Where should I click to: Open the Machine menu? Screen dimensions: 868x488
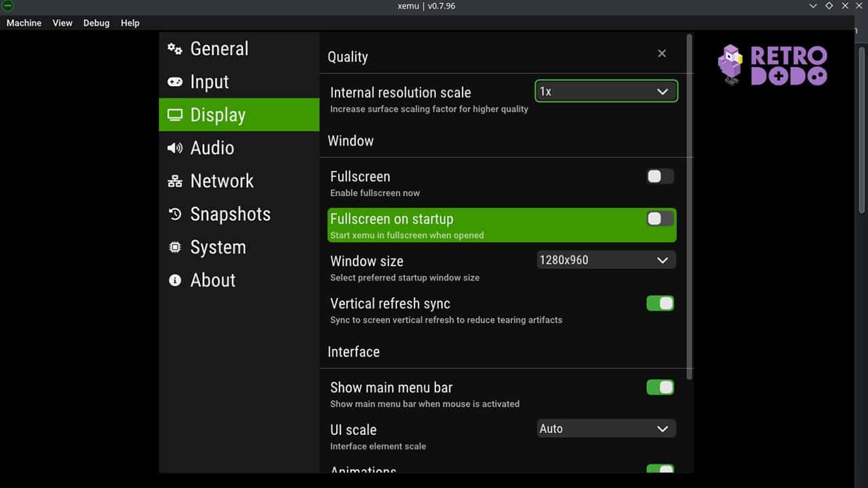point(24,22)
